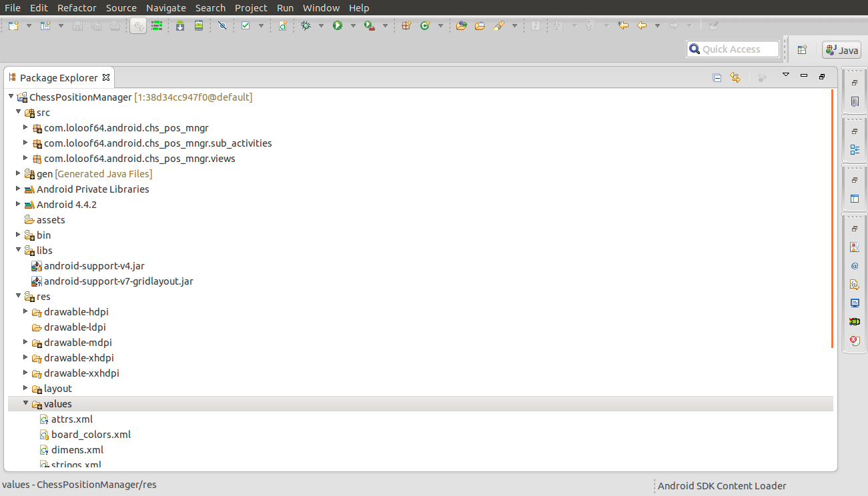Viewport: 868px width, 496px height.
Task: Expand Android Private Libraries
Action: pyautogui.click(x=19, y=189)
